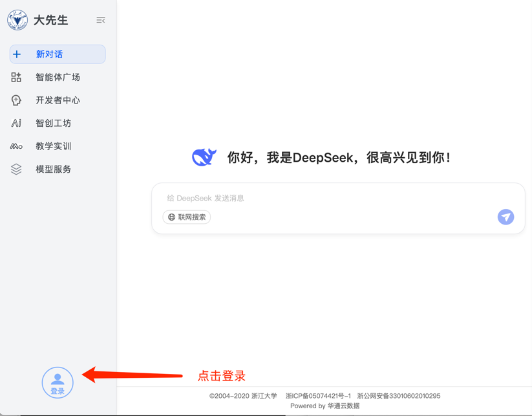The width and height of the screenshot is (532, 416).
Task: Click the ©2004–2020 浙江大学 footer text
Action: (x=243, y=396)
